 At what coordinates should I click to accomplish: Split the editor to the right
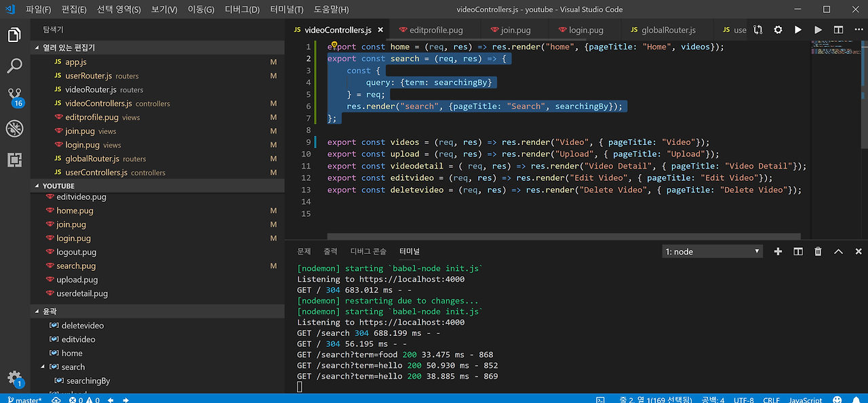(x=838, y=30)
